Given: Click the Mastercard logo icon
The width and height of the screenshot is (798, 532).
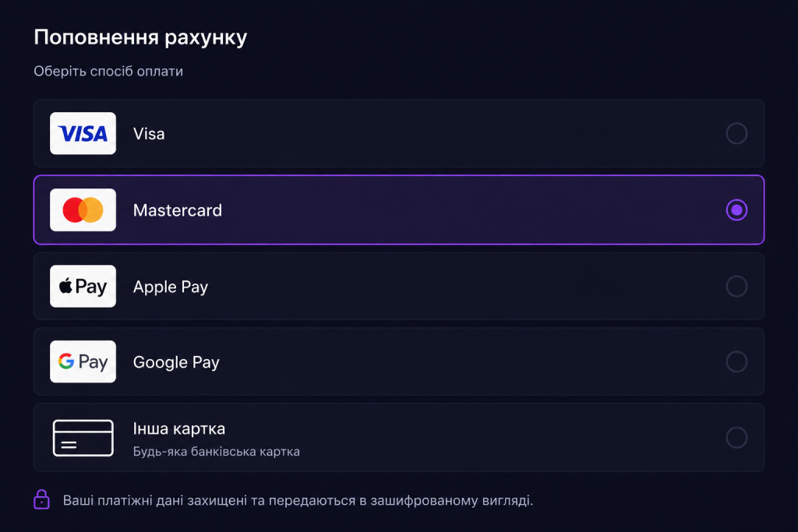Looking at the screenshot, I should (83, 210).
